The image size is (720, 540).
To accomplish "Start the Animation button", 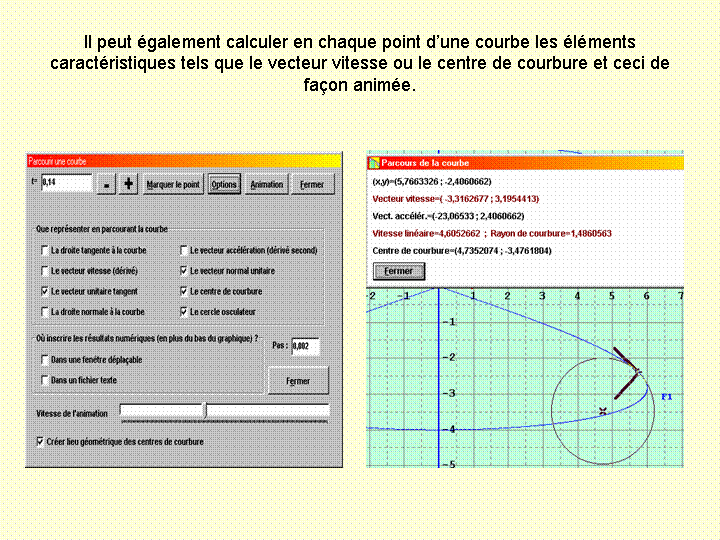I will point(267,185).
